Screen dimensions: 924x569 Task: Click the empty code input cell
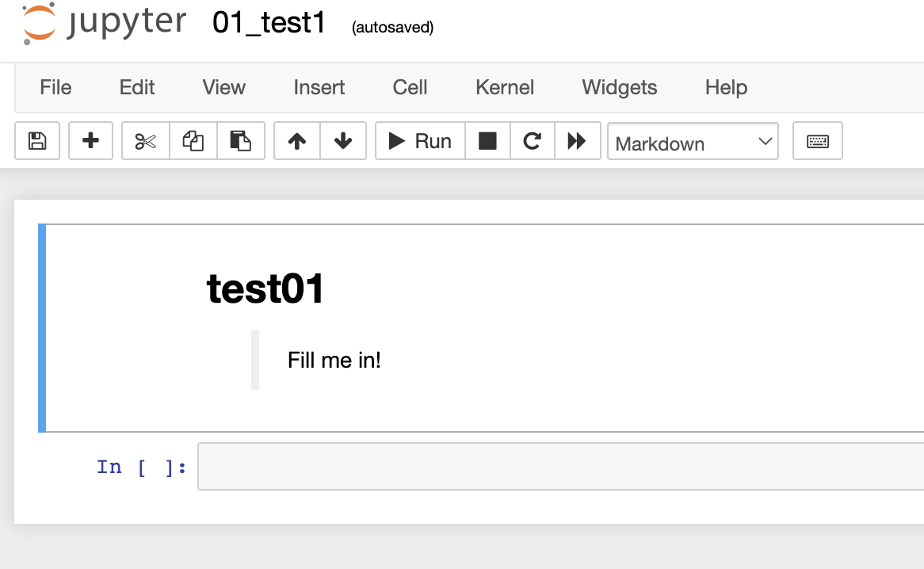point(555,467)
